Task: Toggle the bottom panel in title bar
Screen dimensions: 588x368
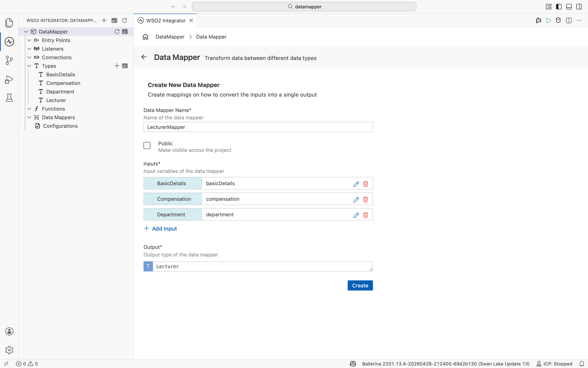Action: [x=569, y=7]
